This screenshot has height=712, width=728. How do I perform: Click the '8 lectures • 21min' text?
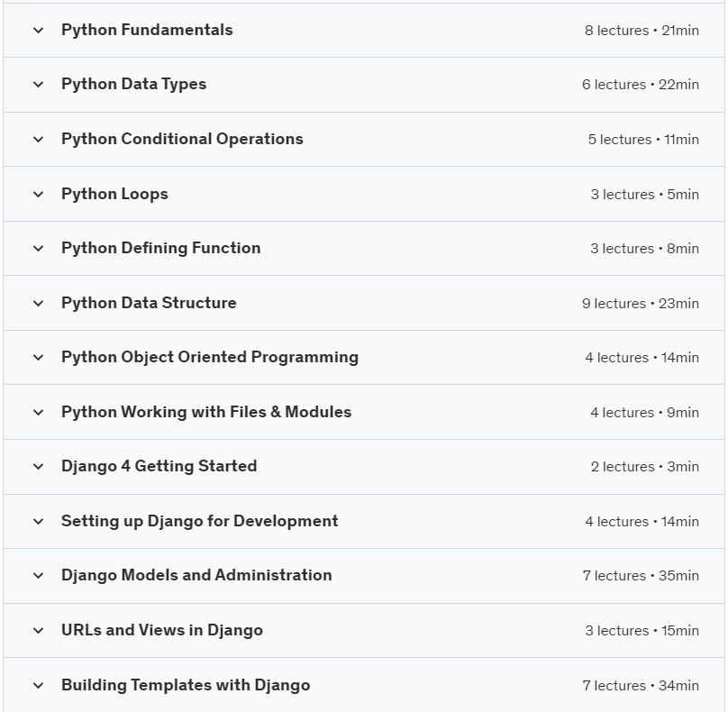pos(642,31)
